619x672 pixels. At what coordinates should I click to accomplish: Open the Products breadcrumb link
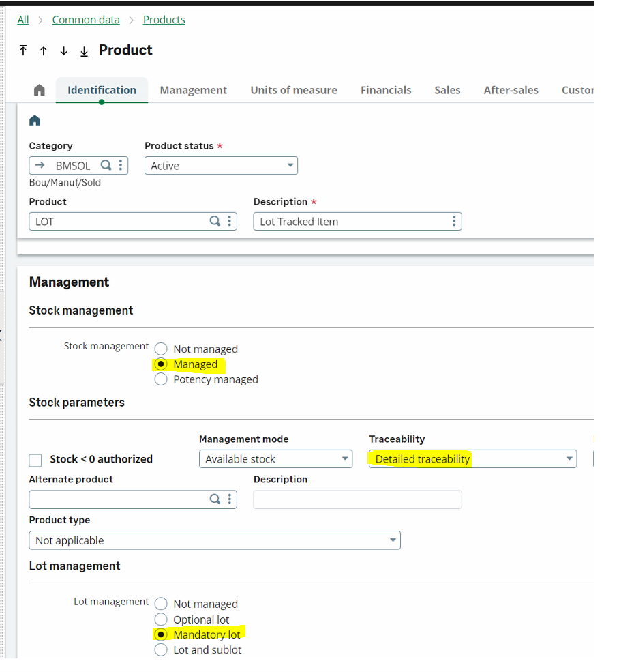(x=164, y=19)
